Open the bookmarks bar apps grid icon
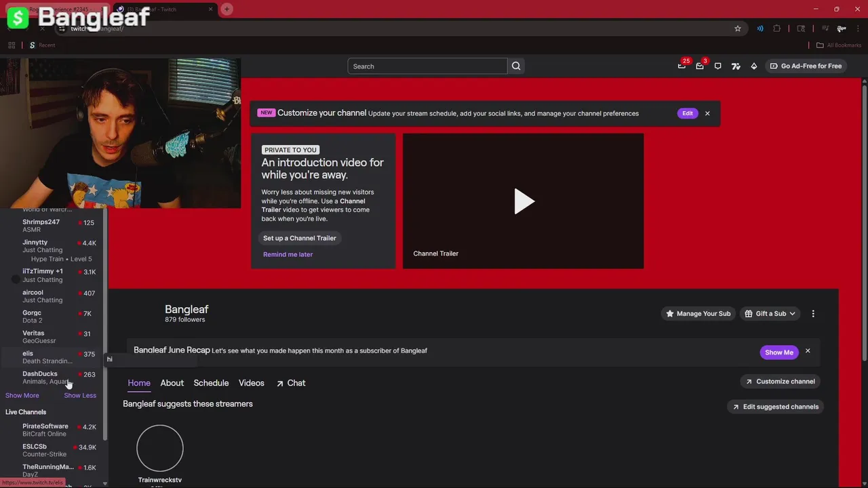868x488 pixels. point(12,45)
